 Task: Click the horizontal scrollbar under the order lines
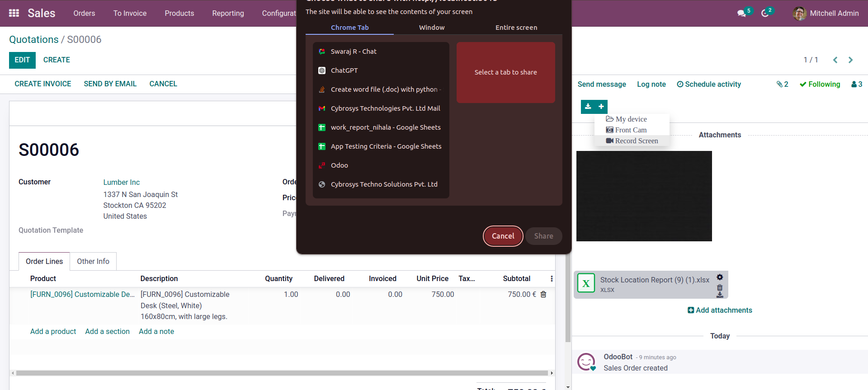click(282, 373)
